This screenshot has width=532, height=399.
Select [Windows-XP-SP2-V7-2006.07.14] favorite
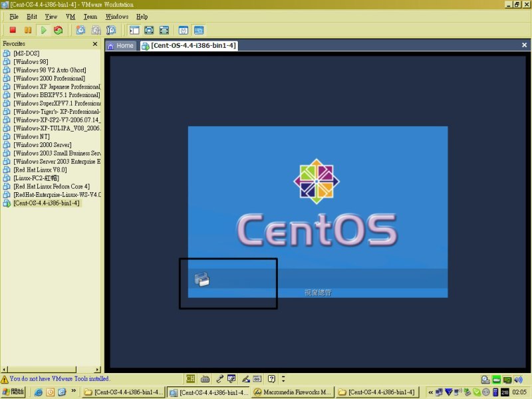click(52, 120)
